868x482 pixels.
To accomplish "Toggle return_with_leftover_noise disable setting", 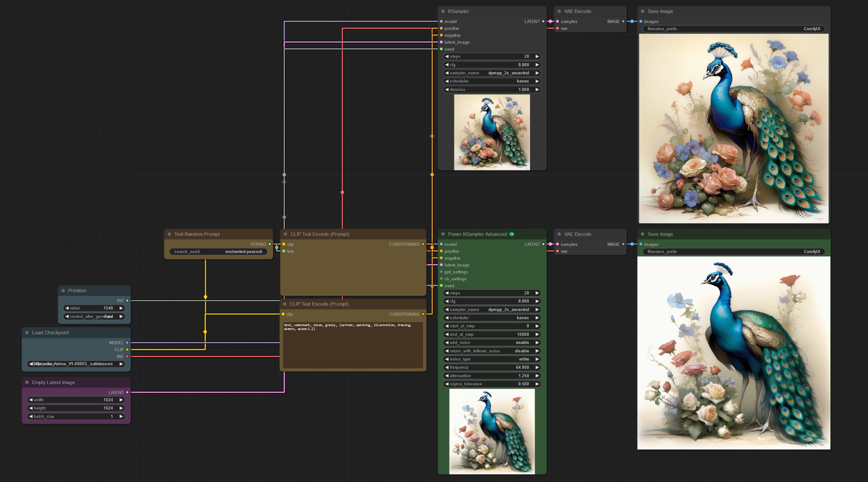I will point(492,351).
